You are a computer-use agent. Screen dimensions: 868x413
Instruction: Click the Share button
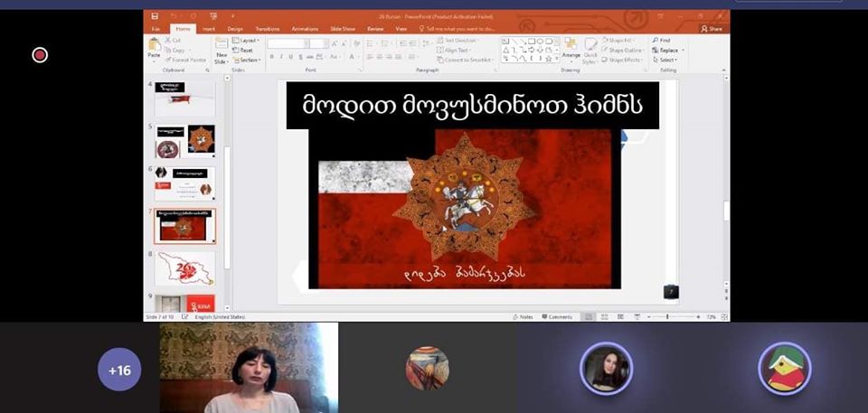[712, 29]
